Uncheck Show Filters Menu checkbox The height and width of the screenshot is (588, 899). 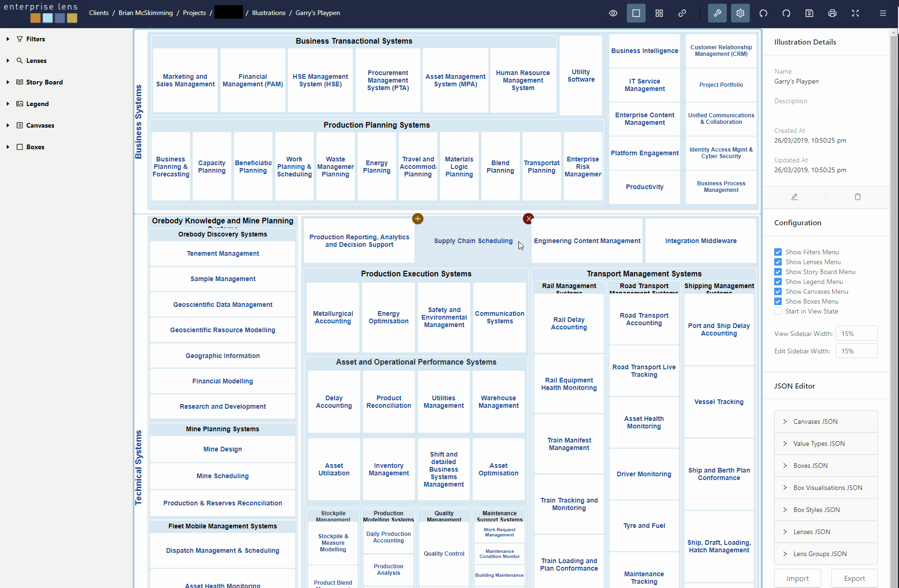coord(778,252)
